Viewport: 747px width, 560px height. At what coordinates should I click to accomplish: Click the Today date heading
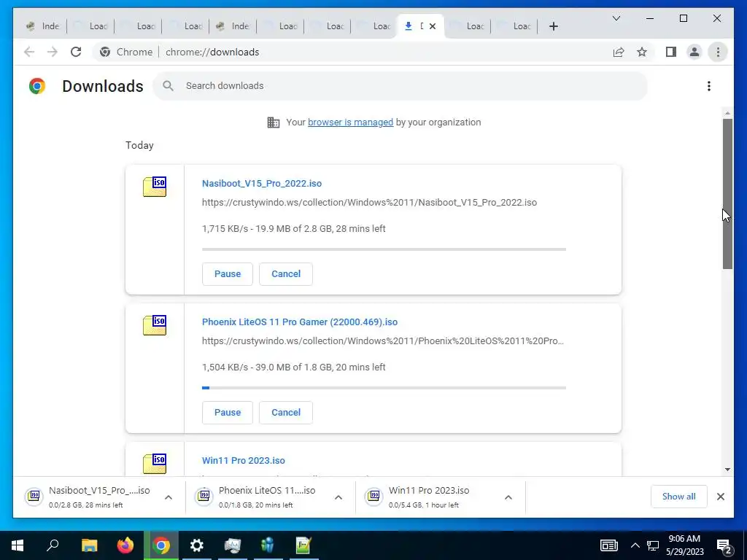coord(139,145)
